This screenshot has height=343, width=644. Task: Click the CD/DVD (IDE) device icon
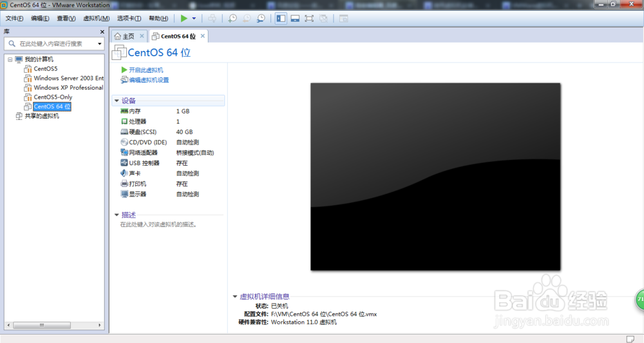click(x=124, y=142)
